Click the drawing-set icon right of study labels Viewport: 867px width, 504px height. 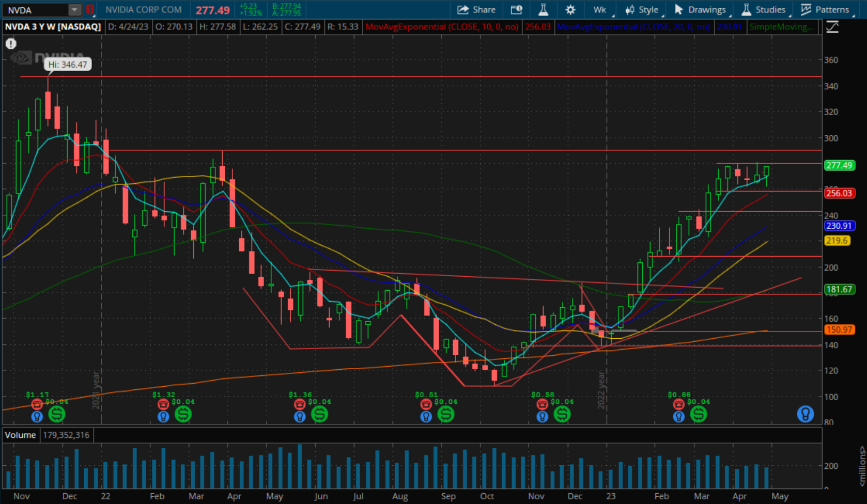click(x=832, y=27)
